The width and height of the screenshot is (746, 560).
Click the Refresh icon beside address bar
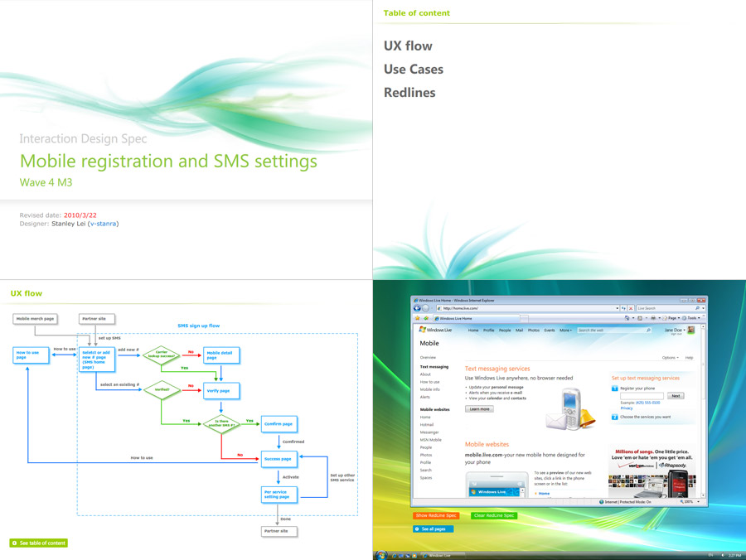click(623, 308)
